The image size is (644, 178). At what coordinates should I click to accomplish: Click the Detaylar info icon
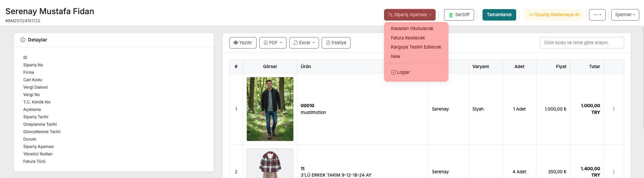pos(23,40)
